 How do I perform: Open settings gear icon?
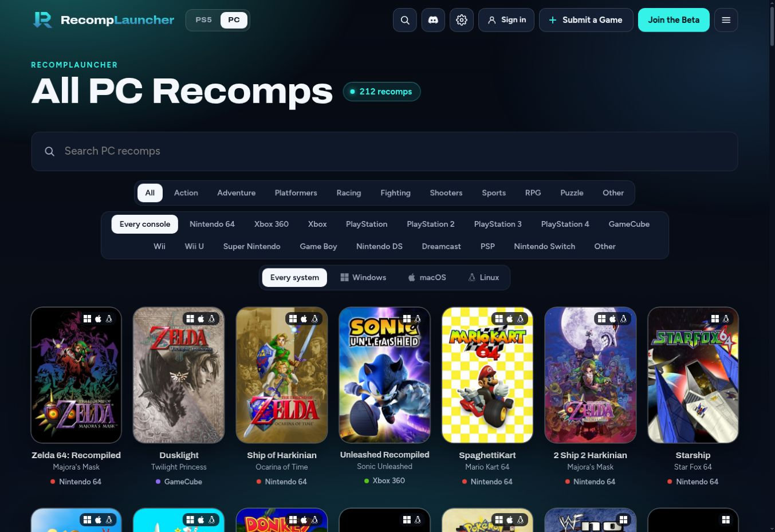pyautogui.click(x=462, y=20)
